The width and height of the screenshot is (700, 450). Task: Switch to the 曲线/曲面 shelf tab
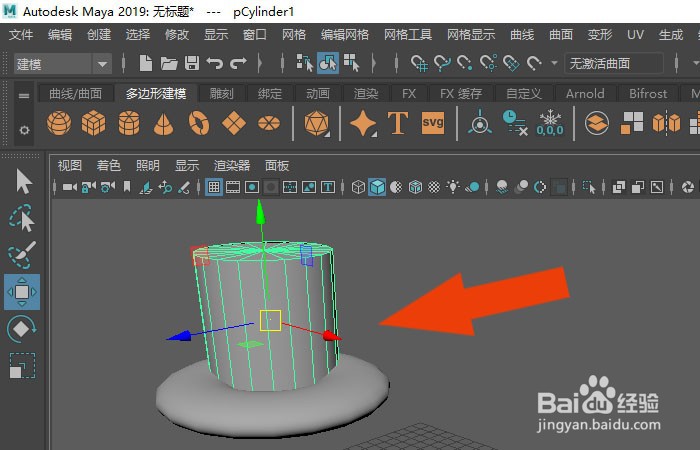point(75,94)
